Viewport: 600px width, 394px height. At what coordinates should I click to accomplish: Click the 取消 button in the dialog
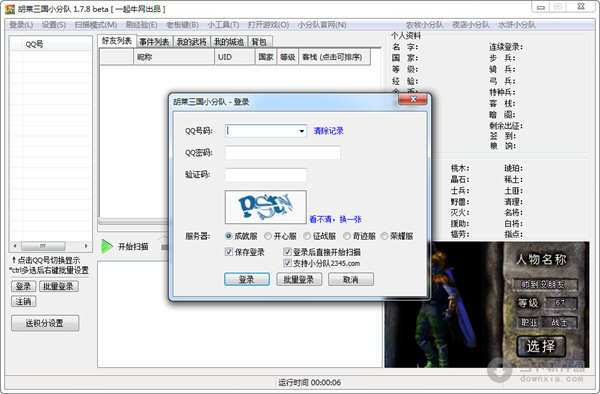point(351,279)
